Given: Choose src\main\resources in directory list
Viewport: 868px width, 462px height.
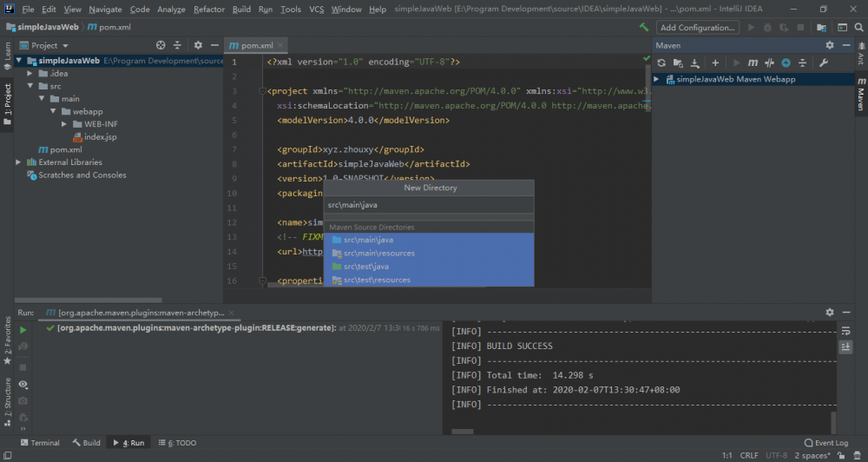Looking at the screenshot, I should click(429, 254).
